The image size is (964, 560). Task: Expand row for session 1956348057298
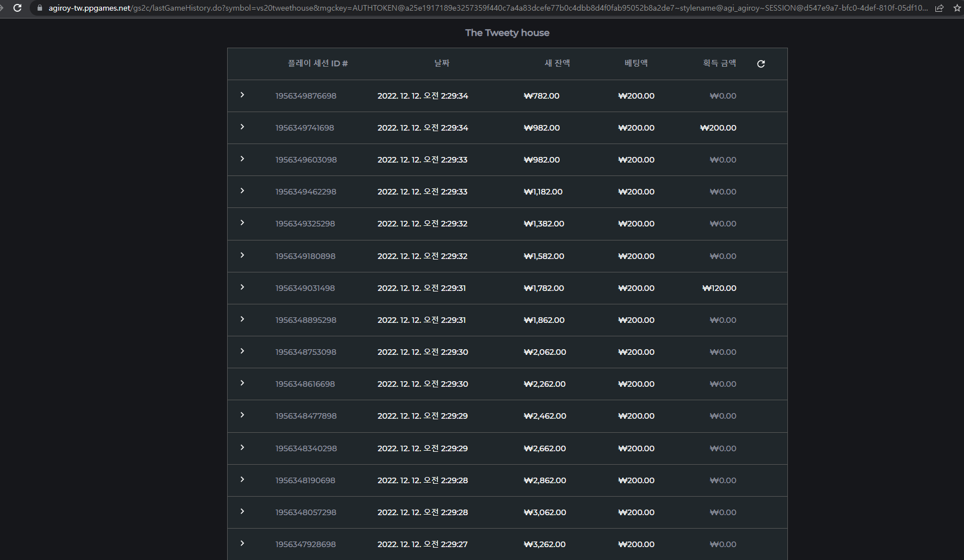(x=242, y=511)
